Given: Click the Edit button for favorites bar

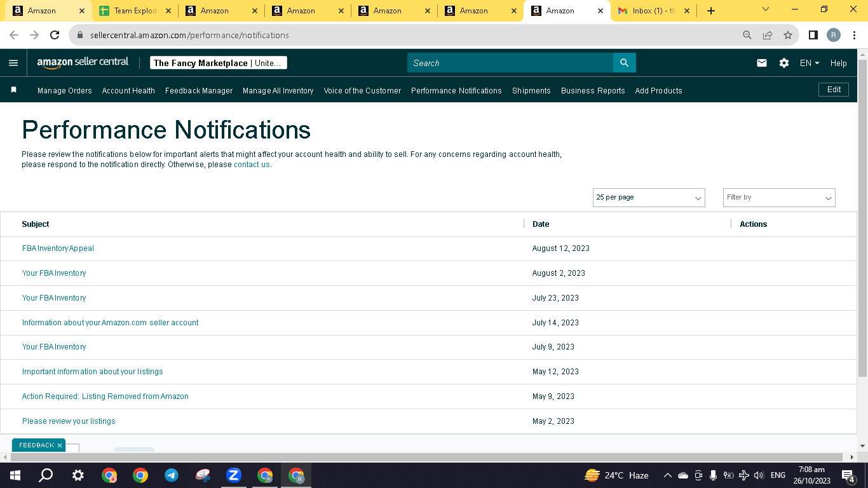Looking at the screenshot, I should point(834,90).
